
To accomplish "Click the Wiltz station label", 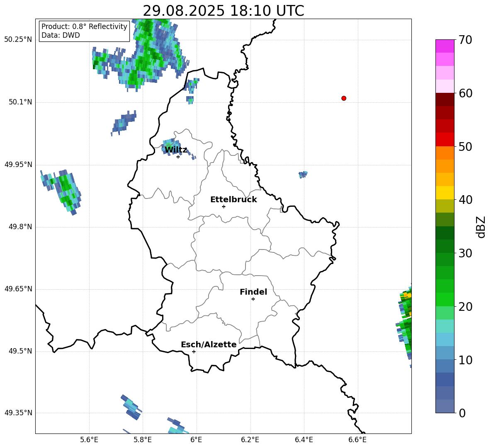I will [176, 150].
